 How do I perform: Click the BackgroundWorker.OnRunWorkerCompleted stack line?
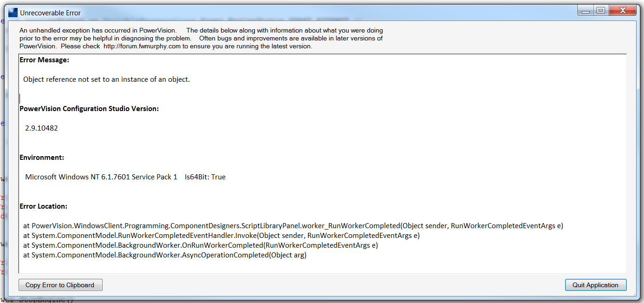pyautogui.click(x=200, y=245)
